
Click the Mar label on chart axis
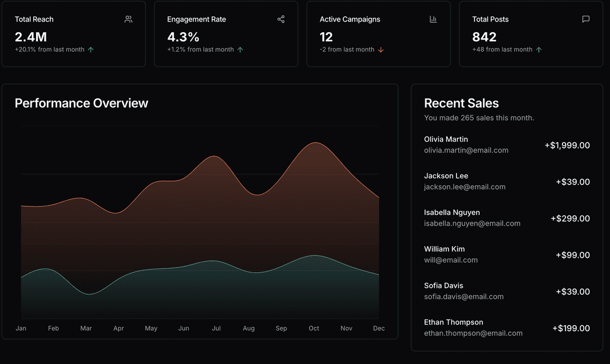pos(86,328)
